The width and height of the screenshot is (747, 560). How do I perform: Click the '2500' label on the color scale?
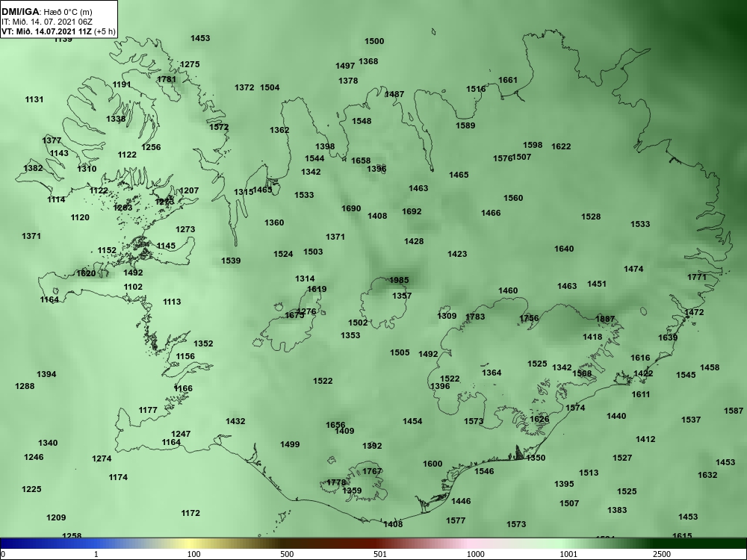662,554
